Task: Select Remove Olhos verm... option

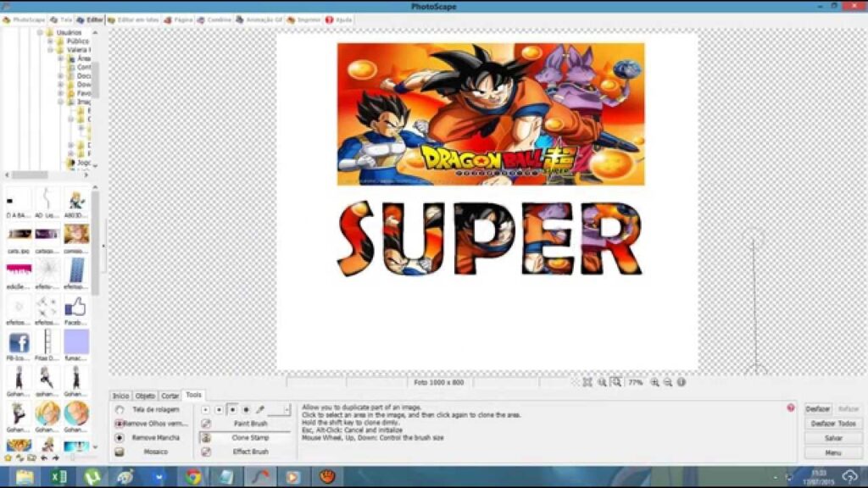Action: pos(151,424)
